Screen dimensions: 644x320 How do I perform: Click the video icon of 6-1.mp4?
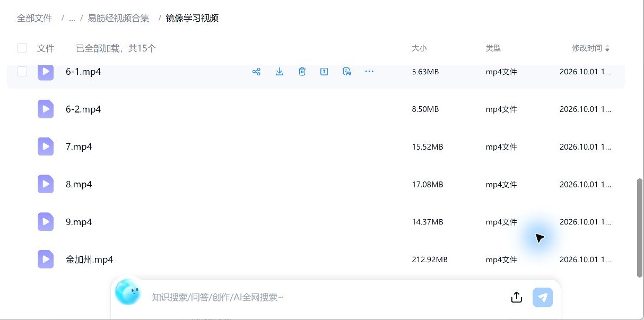46,72
